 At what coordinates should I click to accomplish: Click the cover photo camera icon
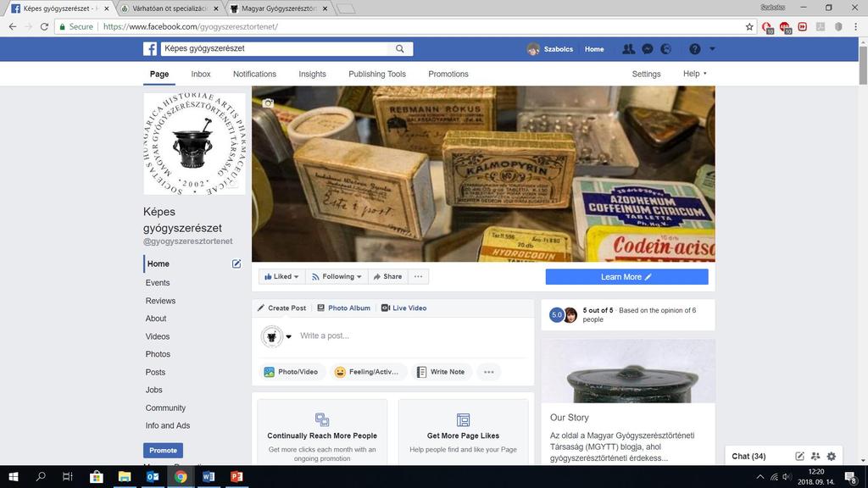(268, 103)
